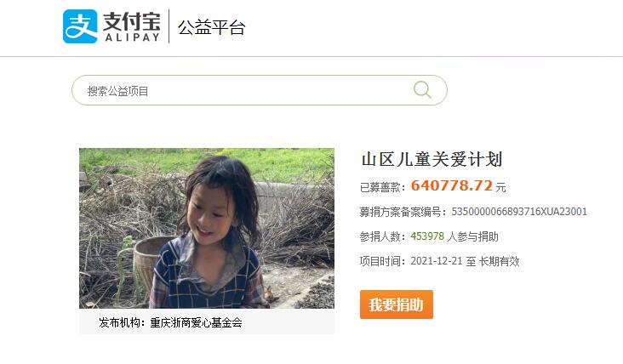Click the magnifier search icon
Viewport: 623px width, 364px height.
click(x=422, y=89)
